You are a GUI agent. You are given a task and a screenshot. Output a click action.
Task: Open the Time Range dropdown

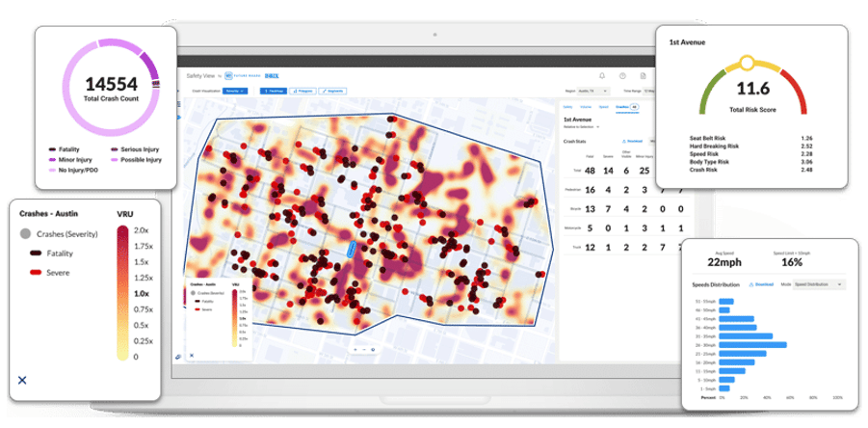[647, 91]
